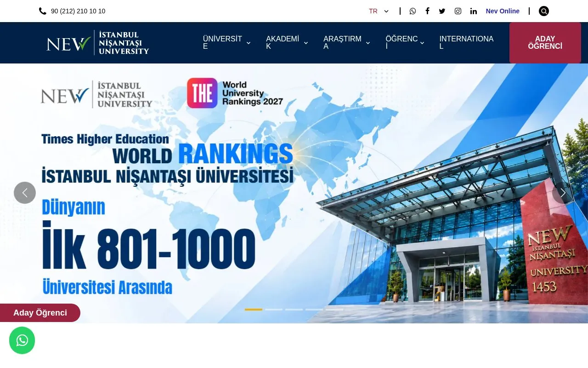This screenshot has height=368, width=588.
Task: Click the floating green WhatsApp chat button
Action: pyautogui.click(x=22, y=340)
